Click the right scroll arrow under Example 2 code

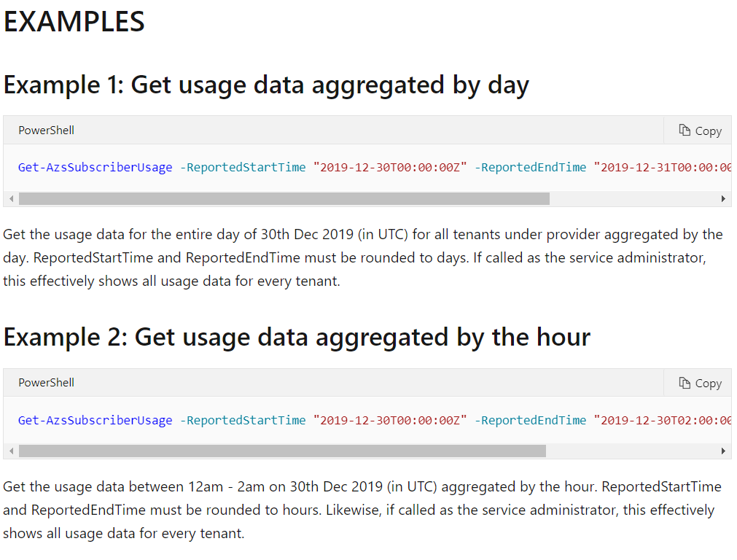pyautogui.click(x=724, y=451)
